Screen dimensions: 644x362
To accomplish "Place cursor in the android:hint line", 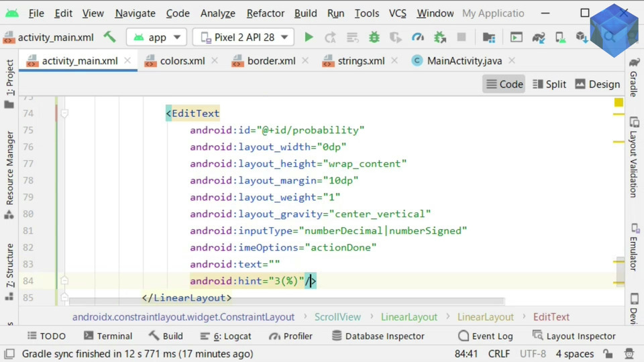I will (x=253, y=281).
